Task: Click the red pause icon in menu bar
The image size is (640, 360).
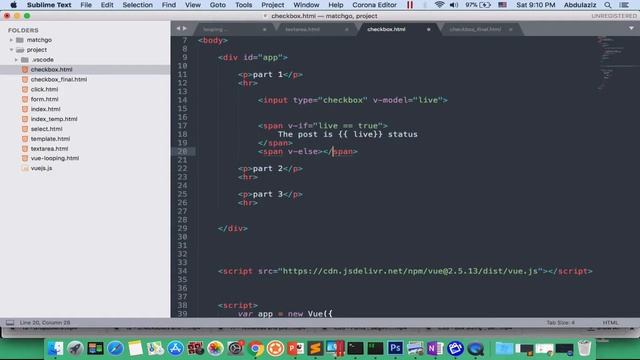Action: [410, 5]
